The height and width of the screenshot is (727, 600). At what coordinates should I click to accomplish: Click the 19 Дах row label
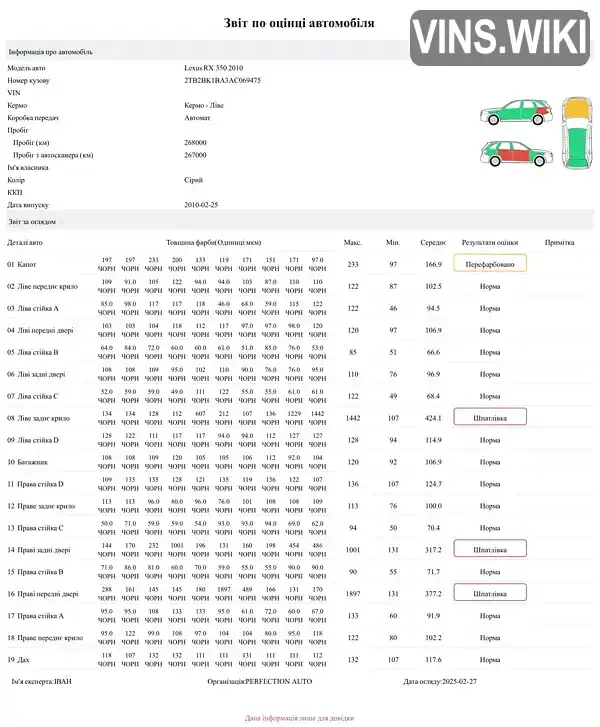[19, 659]
